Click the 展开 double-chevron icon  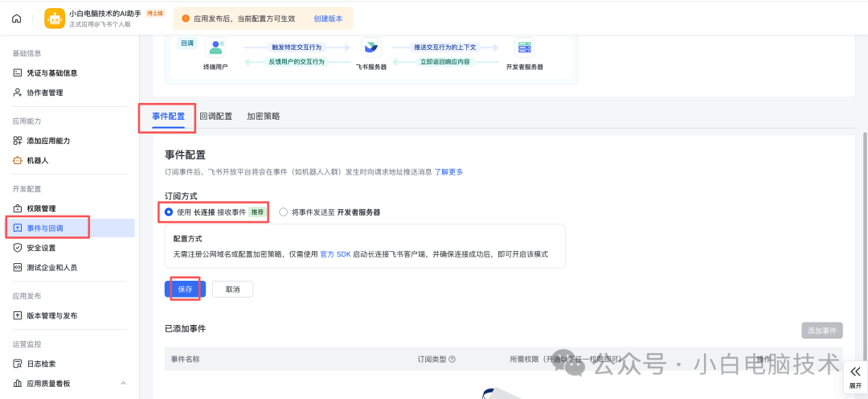pyautogui.click(x=855, y=372)
